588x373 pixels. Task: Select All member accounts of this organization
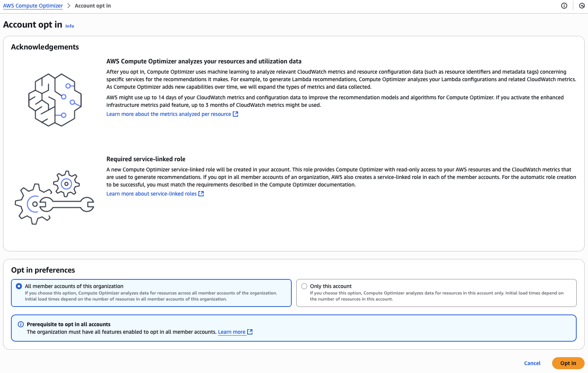point(19,286)
